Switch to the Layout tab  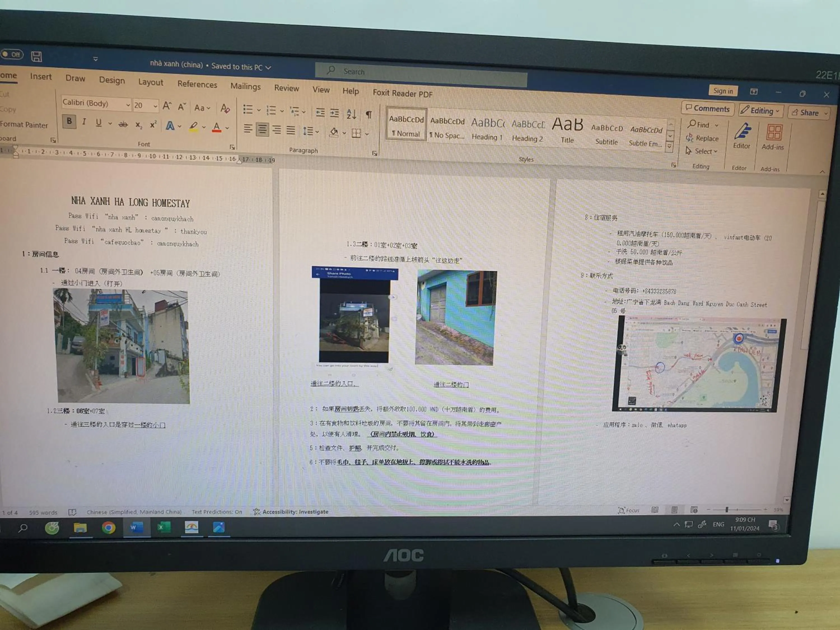click(x=150, y=82)
